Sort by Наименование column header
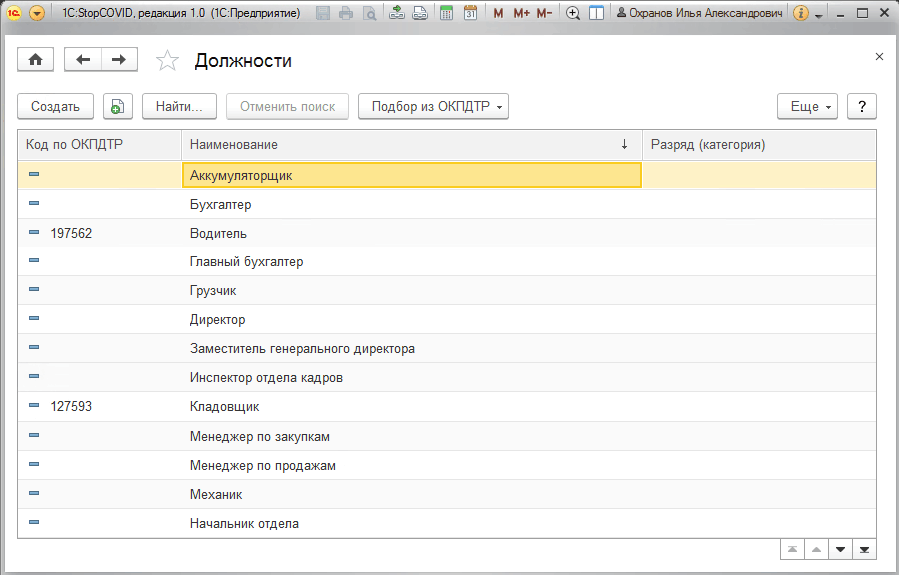This screenshot has width=899, height=575. point(412,144)
